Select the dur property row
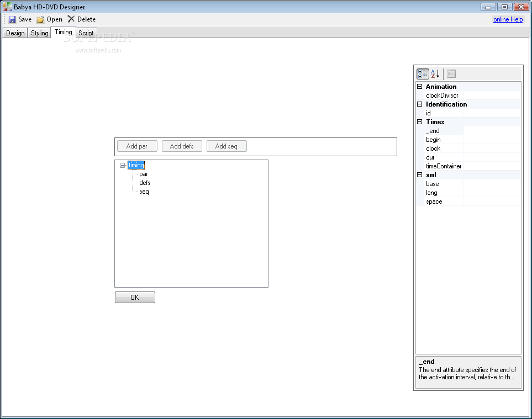This screenshot has height=419, width=532. tap(468, 157)
